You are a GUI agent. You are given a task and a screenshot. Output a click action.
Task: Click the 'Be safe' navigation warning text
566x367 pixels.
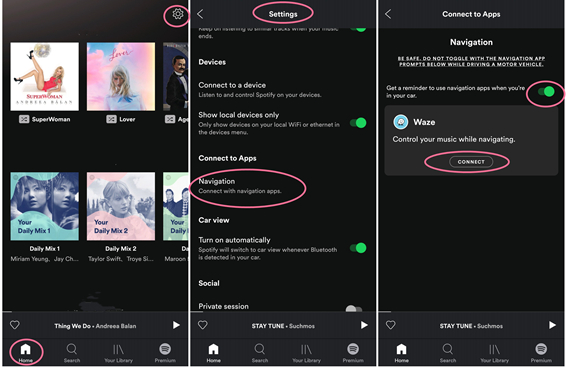click(x=471, y=61)
